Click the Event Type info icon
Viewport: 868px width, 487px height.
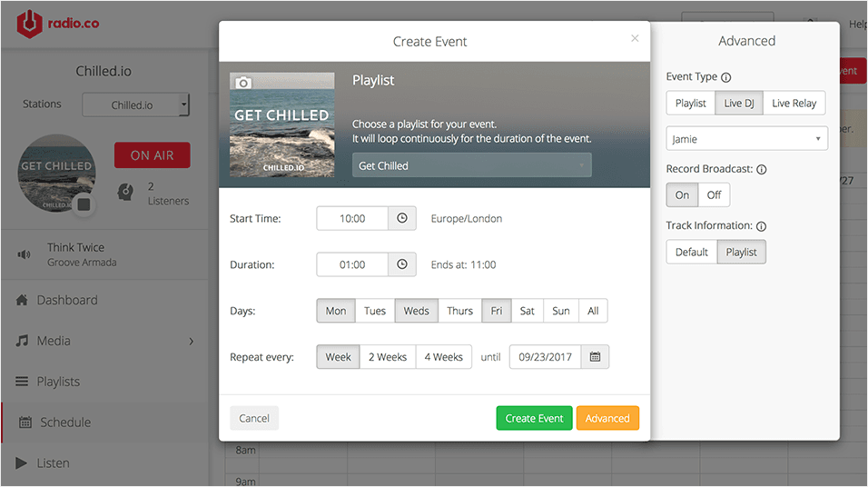(726, 78)
